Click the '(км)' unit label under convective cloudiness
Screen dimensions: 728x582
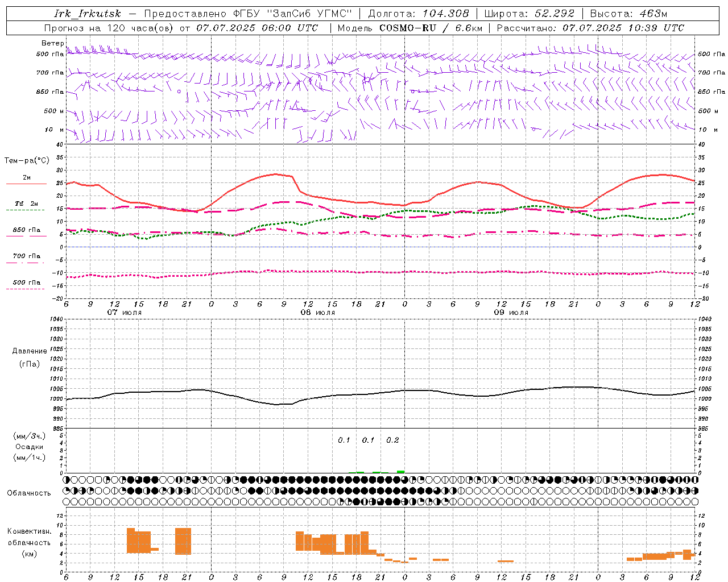click(x=30, y=554)
